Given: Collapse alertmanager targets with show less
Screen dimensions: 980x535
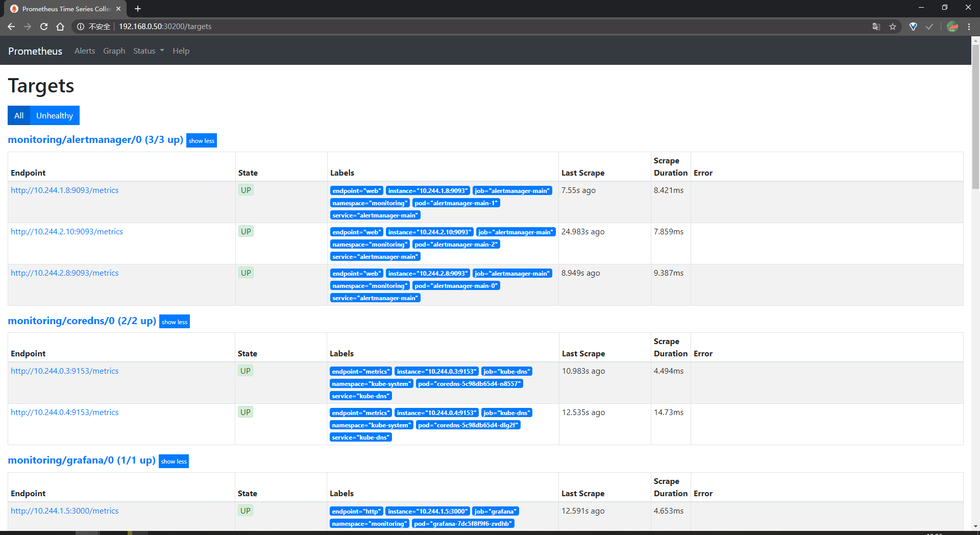Looking at the screenshot, I should [202, 141].
